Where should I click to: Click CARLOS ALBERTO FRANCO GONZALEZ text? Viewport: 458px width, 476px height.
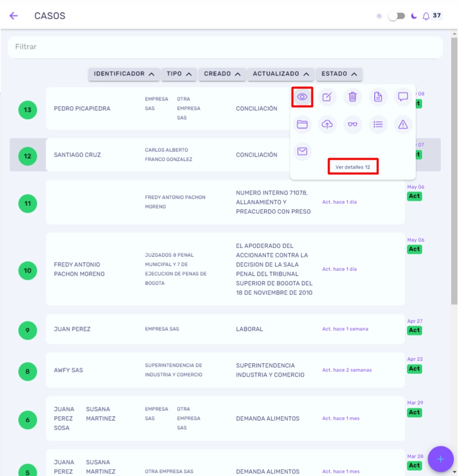pos(168,155)
